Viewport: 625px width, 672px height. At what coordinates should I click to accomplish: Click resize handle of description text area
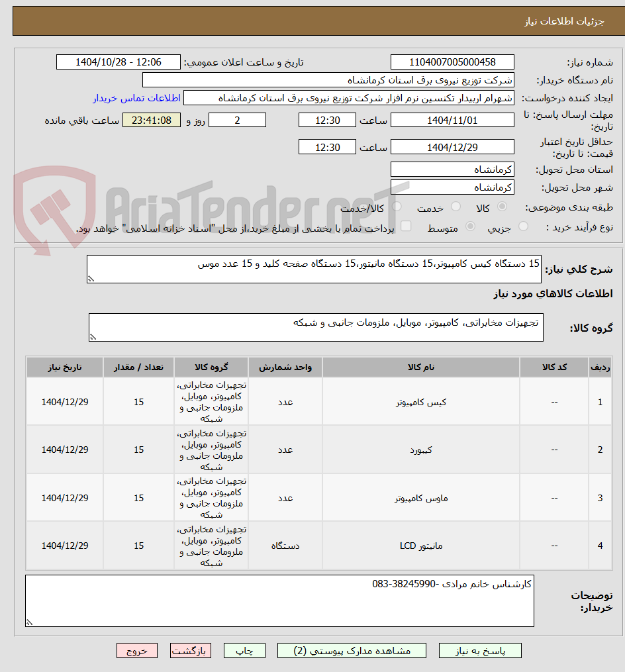(91, 279)
